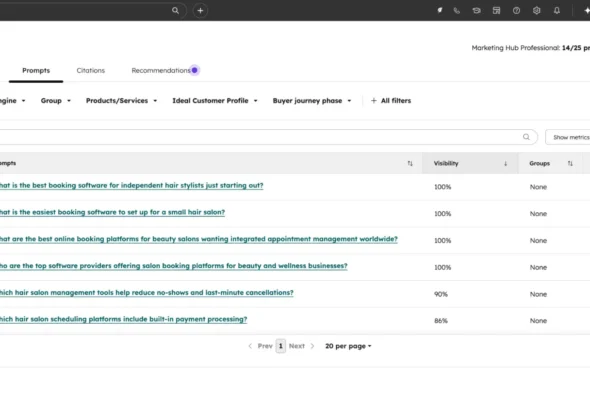Image resolution: width=590 pixels, height=410 pixels.
Task: Click 100% visibility for independent hair stylists prompt
Action: click(x=442, y=187)
